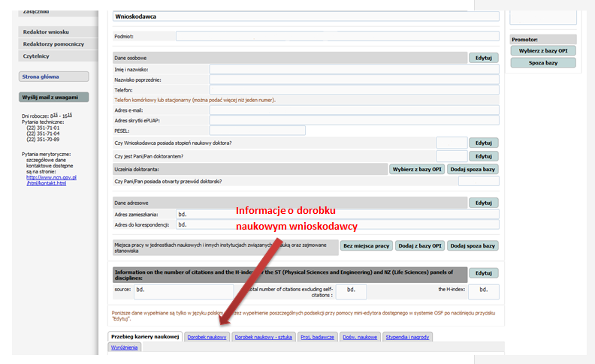Click the Telefon field
This screenshot has height=364, width=595.
coord(355,90)
